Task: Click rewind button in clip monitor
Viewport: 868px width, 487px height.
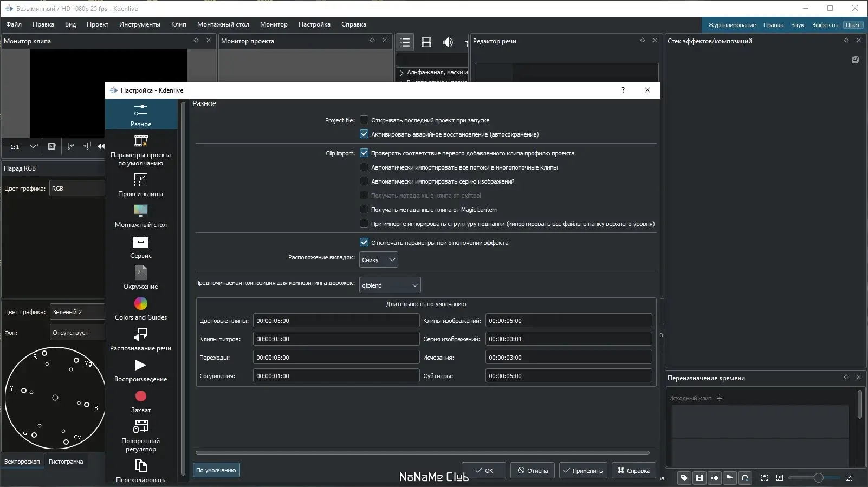Action: [x=101, y=146]
